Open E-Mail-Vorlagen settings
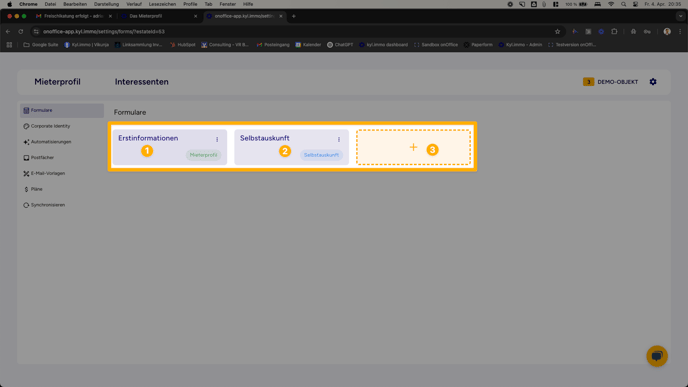 [44, 173]
